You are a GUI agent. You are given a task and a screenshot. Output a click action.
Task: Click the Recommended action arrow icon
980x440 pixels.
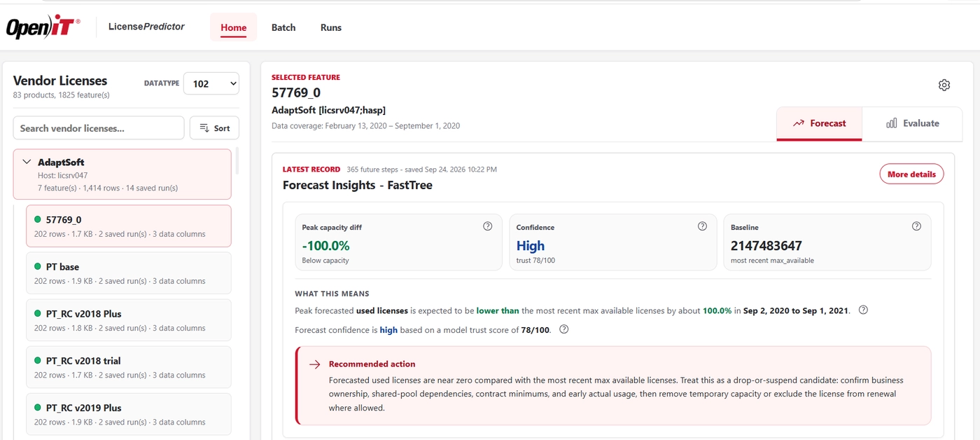pos(315,364)
